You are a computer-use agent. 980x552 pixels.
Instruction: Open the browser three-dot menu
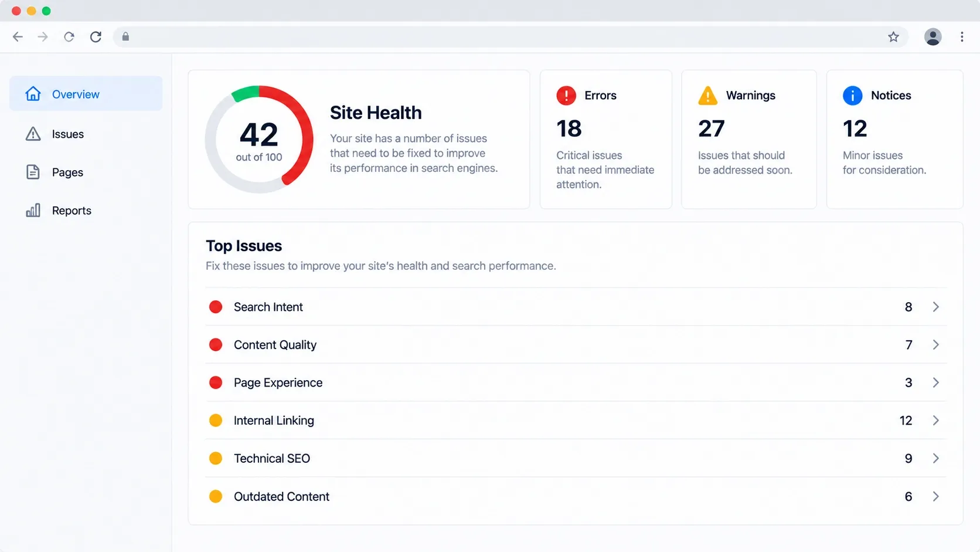pyautogui.click(x=962, y=37)
